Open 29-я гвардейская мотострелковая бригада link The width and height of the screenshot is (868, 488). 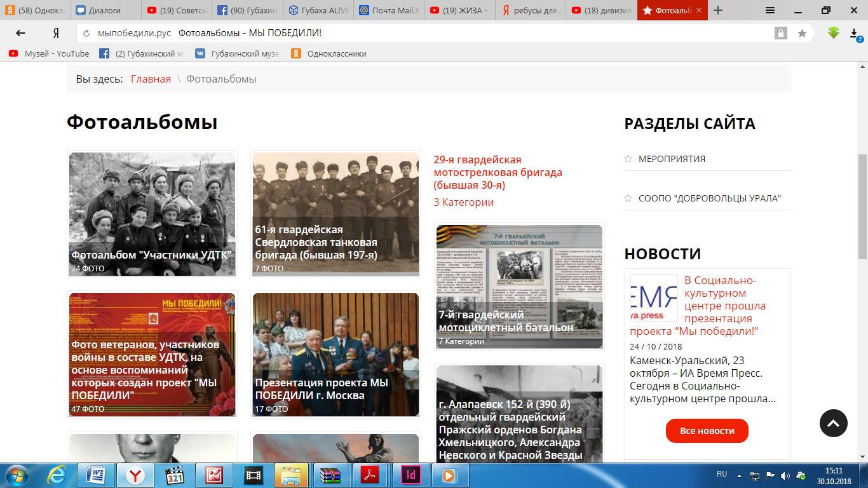(498, 173)
